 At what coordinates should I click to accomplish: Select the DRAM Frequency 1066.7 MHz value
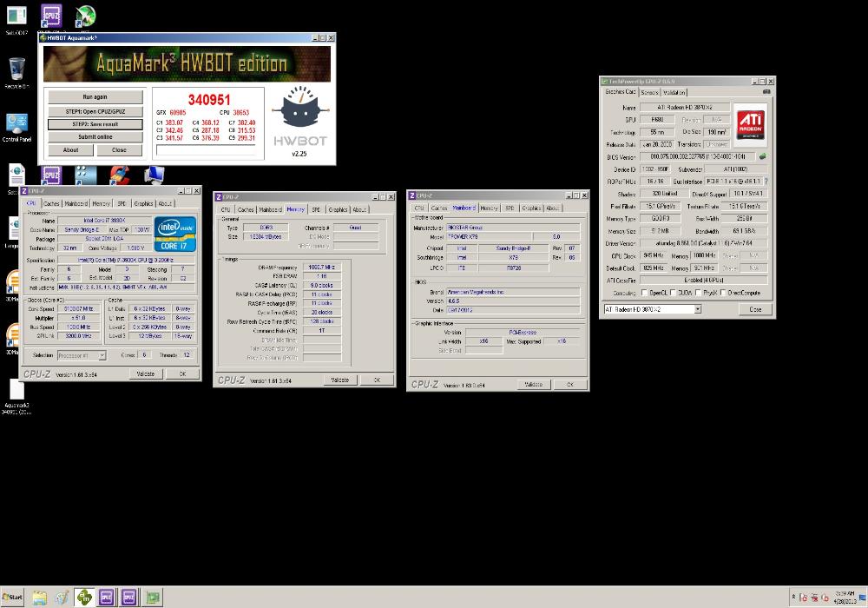(322, 267)
